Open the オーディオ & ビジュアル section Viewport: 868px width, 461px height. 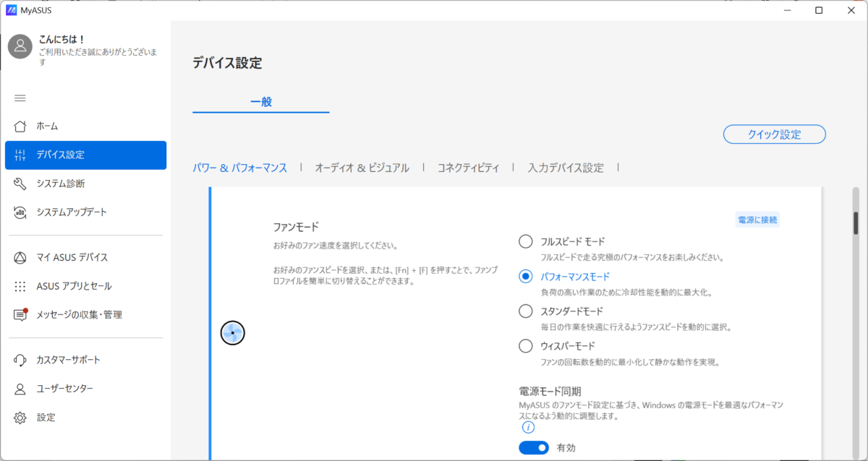click(362, 168)
